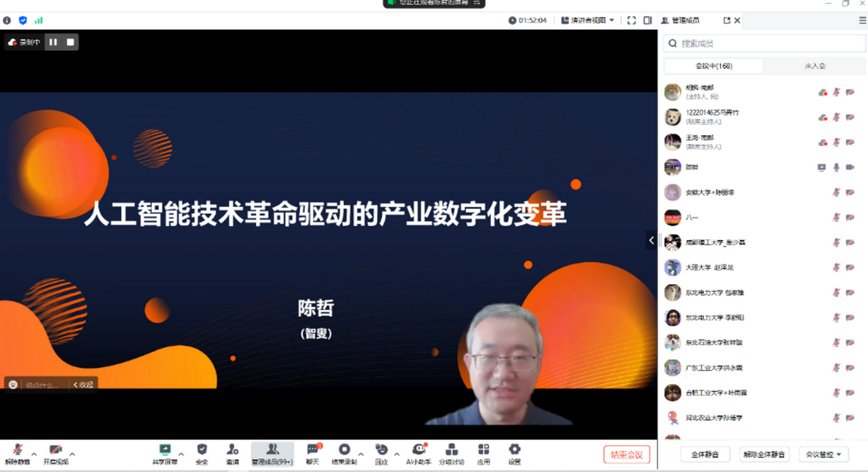Click the 安全 security shield icon
The height and width of the screenshot is (472, 868).
pos(202,450)
